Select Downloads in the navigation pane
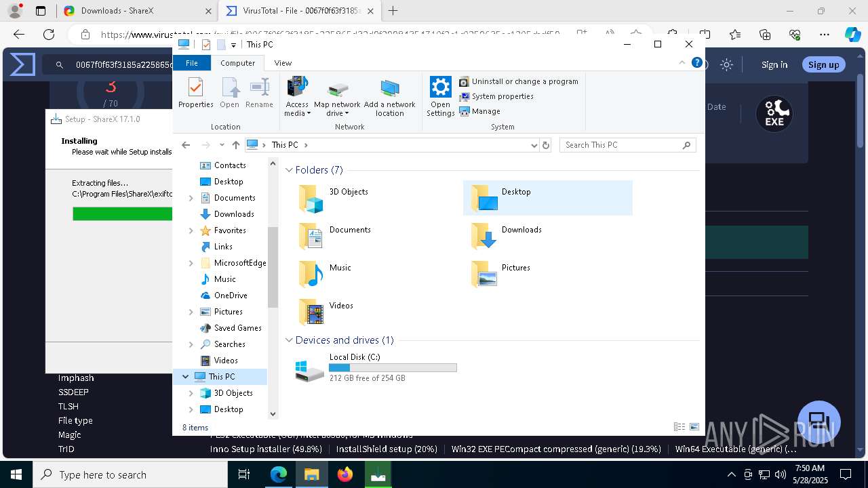The width and height of the screenshot is (868, 488). (234, 214)
